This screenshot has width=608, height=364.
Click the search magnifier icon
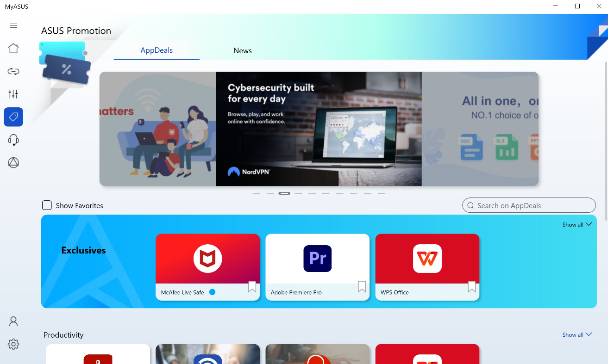470,206
